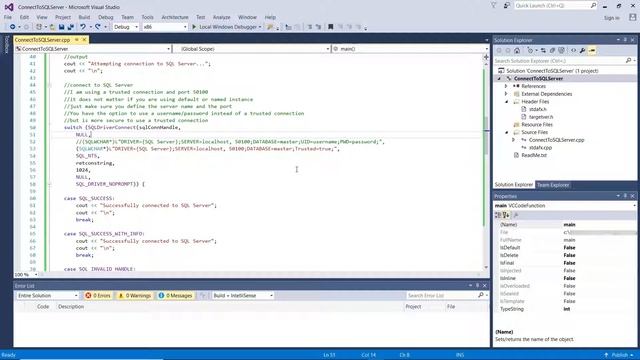Click the feedback icon beside Quick Launch

(x=507, y=6)
